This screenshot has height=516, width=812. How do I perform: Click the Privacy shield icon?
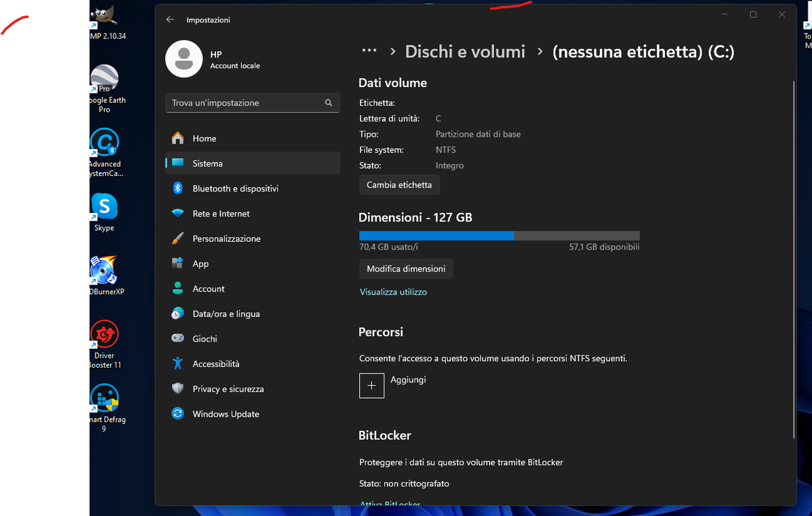[178, 389]
